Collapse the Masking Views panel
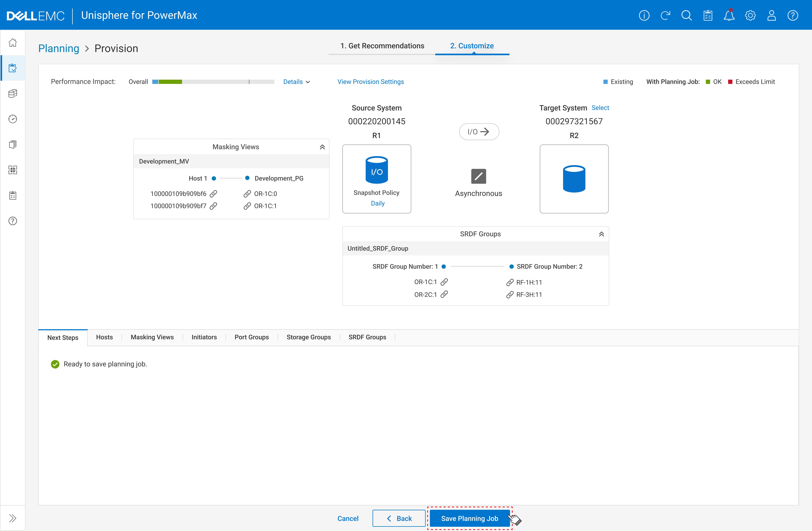812x531 pixels. (x=322, y=147)
